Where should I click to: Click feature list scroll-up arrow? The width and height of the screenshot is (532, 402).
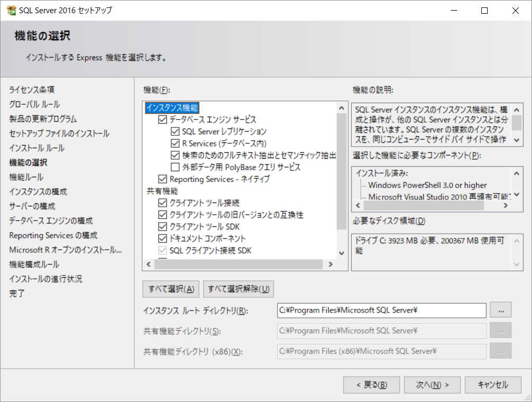[342, 108]
